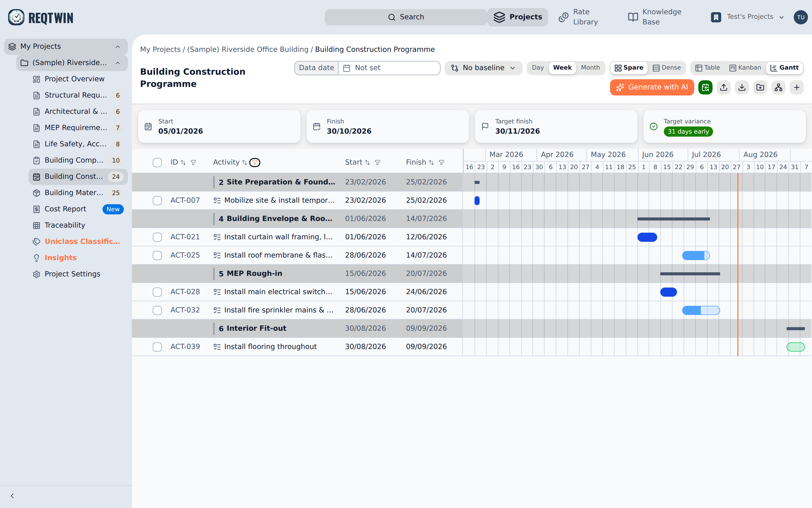
Task: Check the ACT-021 row checkbox
Action: click(x=157, y=237)
